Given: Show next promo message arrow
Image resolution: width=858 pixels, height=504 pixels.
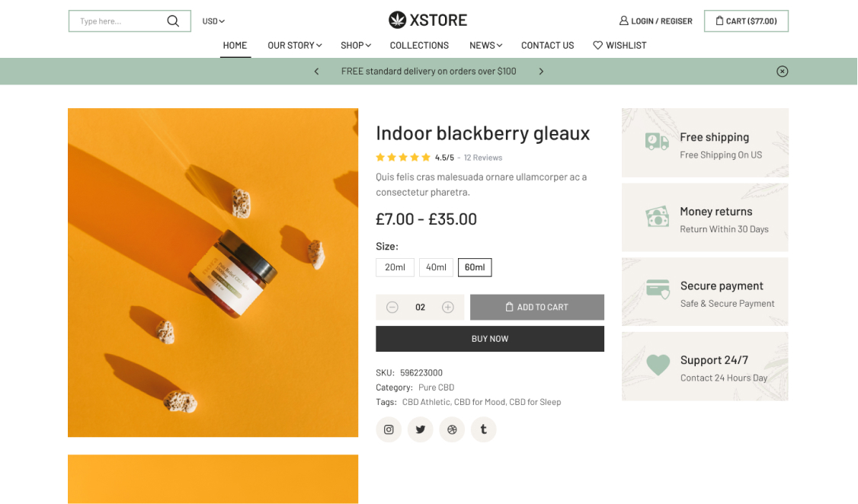Looking at the screenshot, I should pyautogui.click(x=541, y=72).
